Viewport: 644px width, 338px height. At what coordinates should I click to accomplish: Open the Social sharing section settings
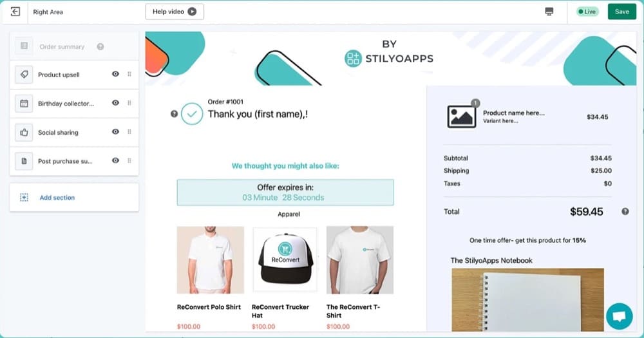coord(74,132)
